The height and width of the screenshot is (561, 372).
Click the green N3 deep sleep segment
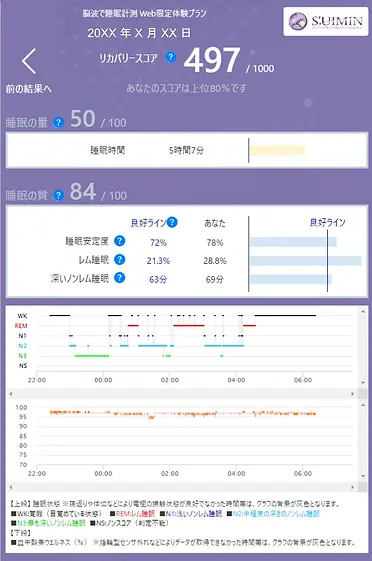(x=92, y=356)
